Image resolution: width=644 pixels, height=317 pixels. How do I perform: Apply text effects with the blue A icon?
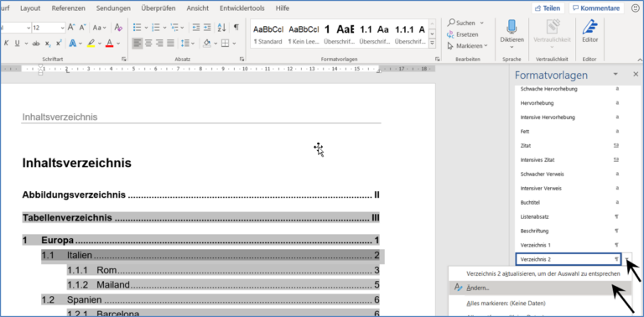point(73,43)
